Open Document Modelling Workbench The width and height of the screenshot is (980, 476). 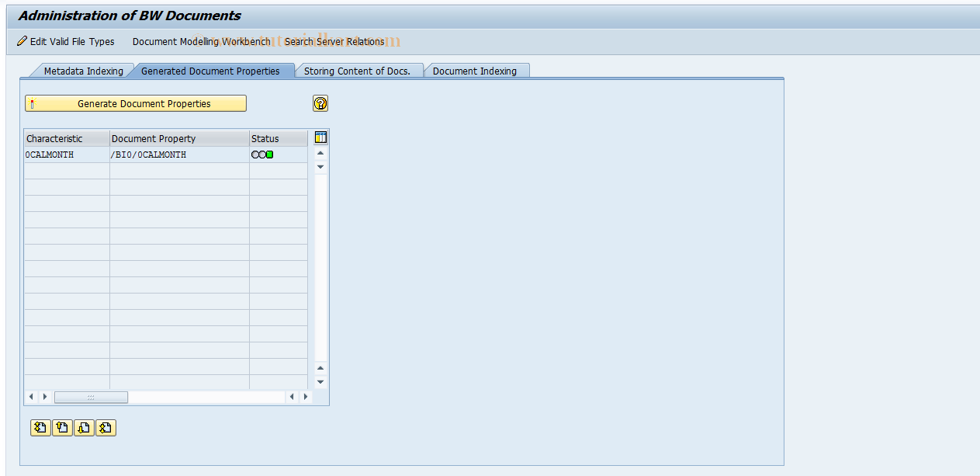(202, 41)
